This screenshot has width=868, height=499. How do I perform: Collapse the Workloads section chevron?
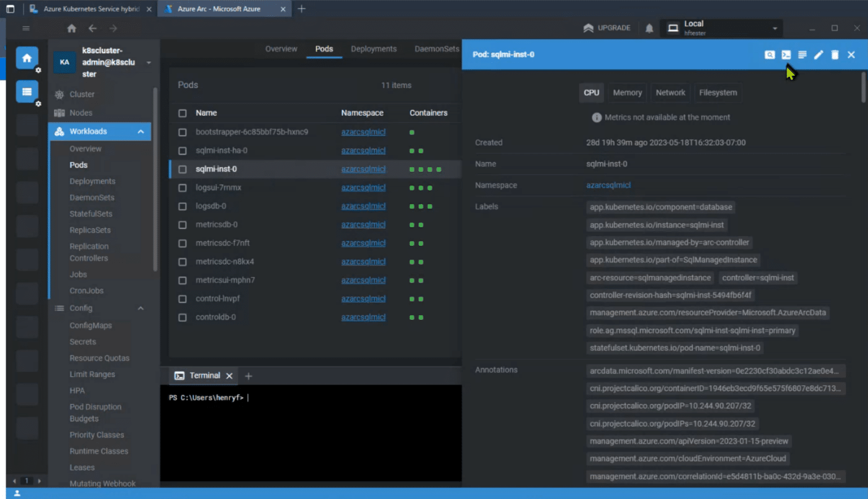(x=141, y=132)
